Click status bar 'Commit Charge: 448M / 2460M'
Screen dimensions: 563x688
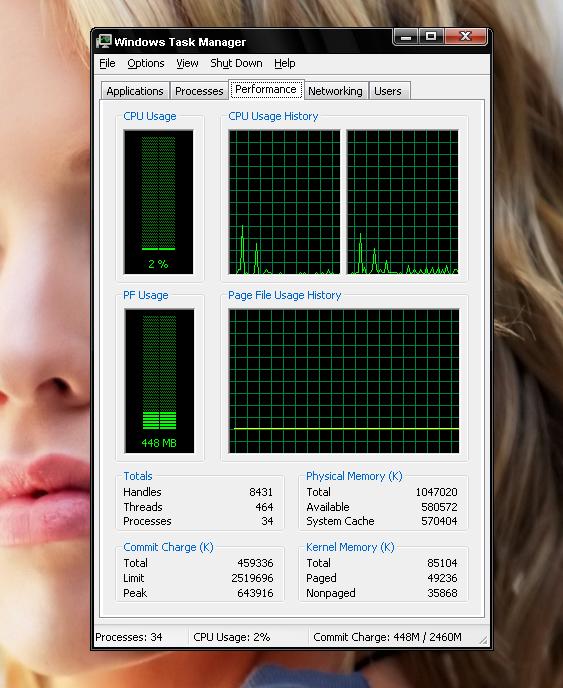387,637
